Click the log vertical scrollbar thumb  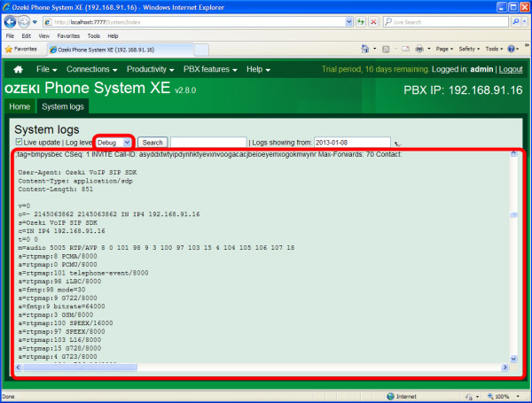[513, 215]
